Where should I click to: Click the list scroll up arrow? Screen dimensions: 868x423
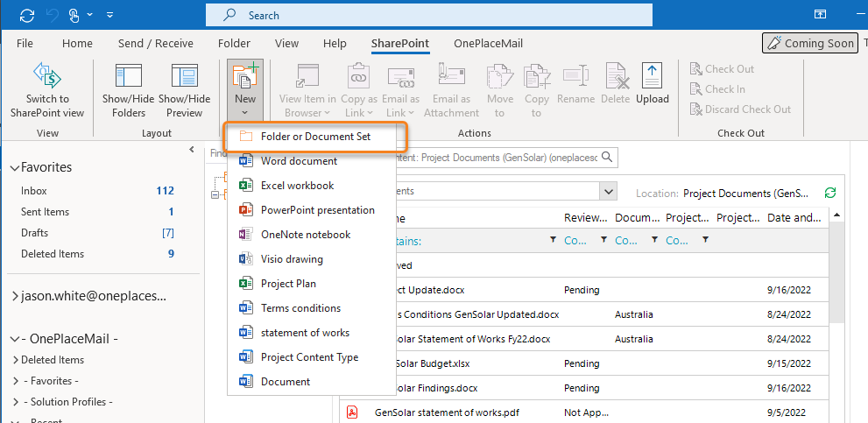click(836, 215)
